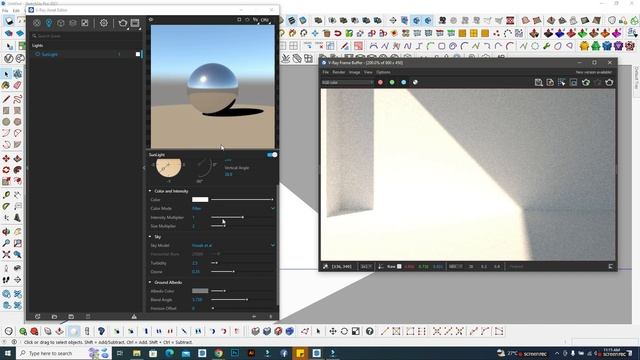The width and height of the screenshot is (640, 360).
Task: Click the save image icon in Frame Buffer
Action: 538,82
